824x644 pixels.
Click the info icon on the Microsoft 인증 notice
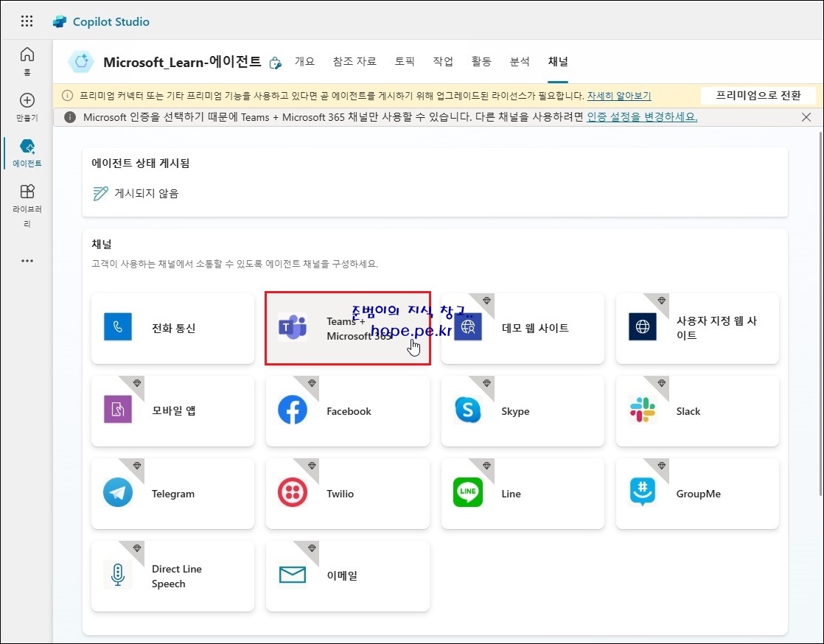70,116
